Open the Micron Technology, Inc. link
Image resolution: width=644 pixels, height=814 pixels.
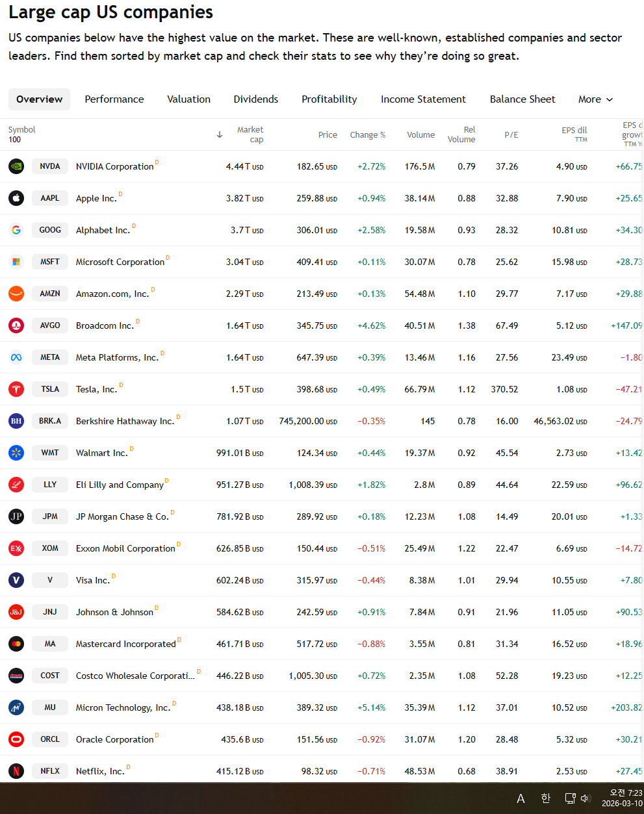click(123, 707)
